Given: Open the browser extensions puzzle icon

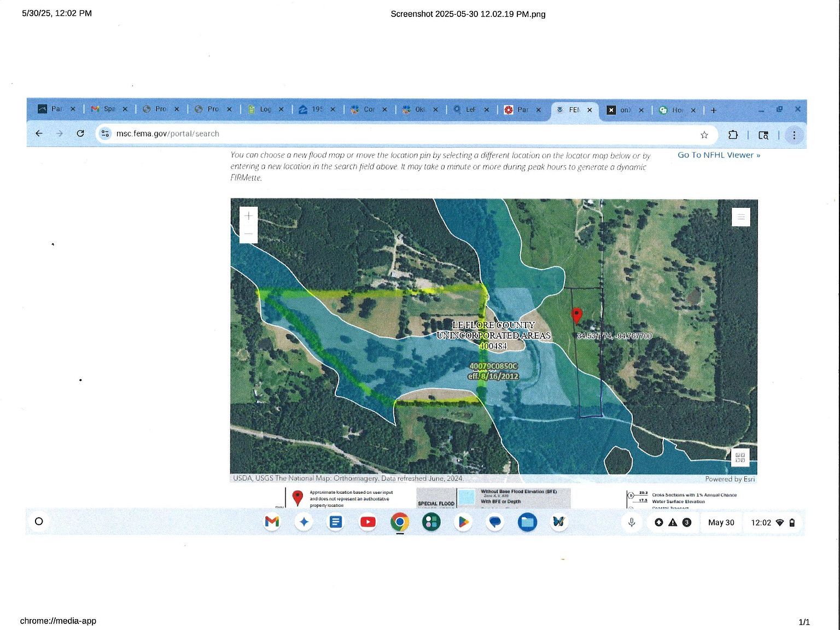Looking at the screenshot, I should coord(733,135).
